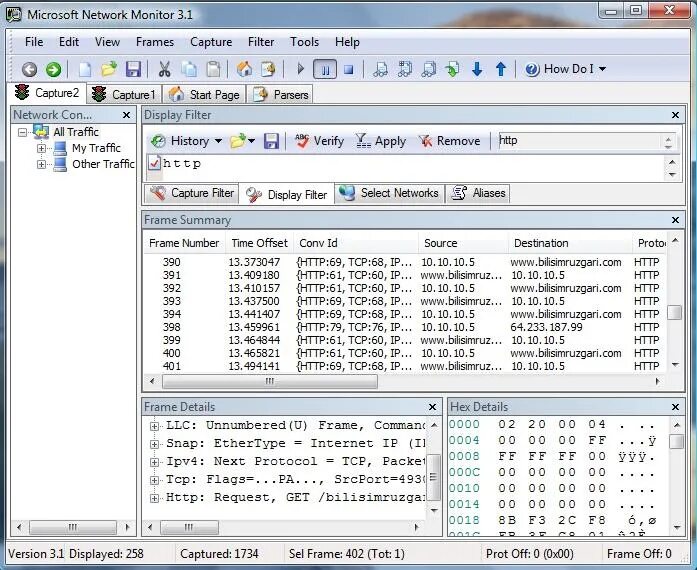
Task: Switch to the Aliases tab
Action: point(478,193)
